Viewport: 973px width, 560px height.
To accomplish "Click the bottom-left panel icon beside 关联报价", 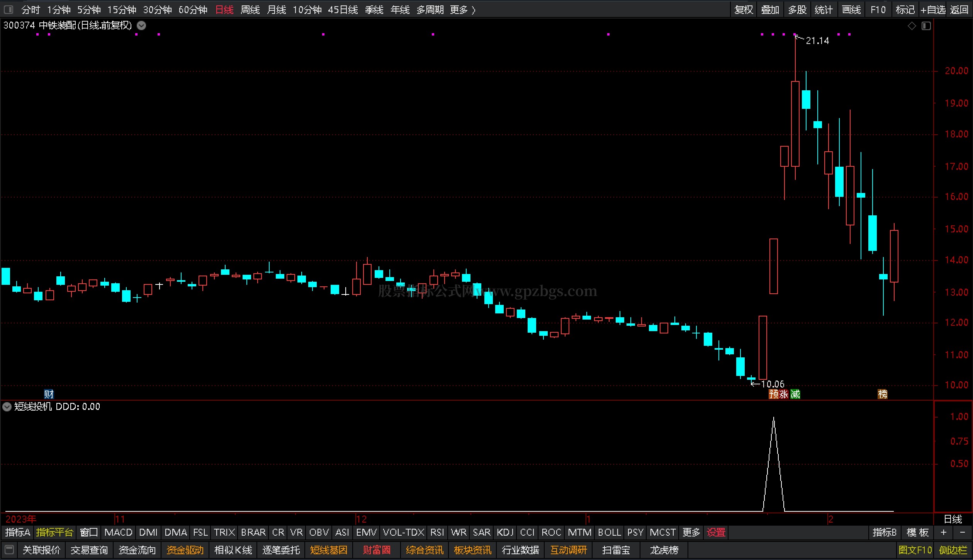I will (9, 550).
